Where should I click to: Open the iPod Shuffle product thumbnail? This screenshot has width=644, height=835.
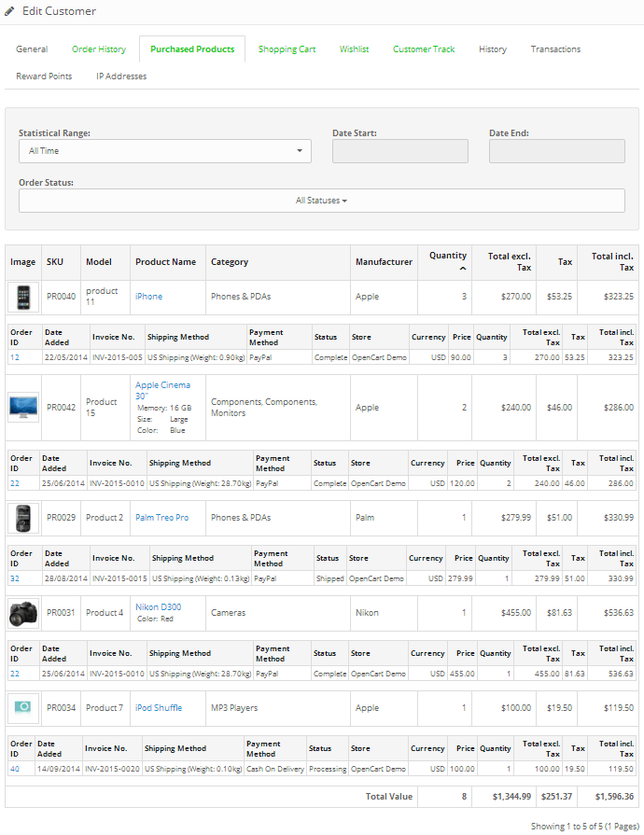(23, 708)
